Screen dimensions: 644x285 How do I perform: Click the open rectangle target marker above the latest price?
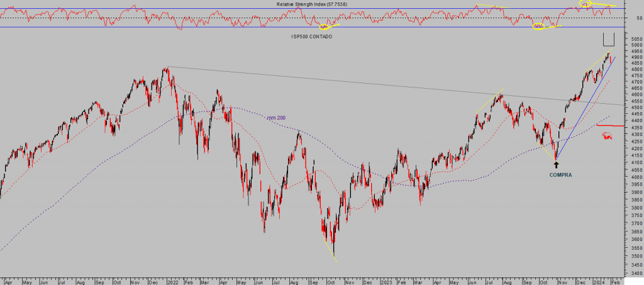(x=608, y=40)
